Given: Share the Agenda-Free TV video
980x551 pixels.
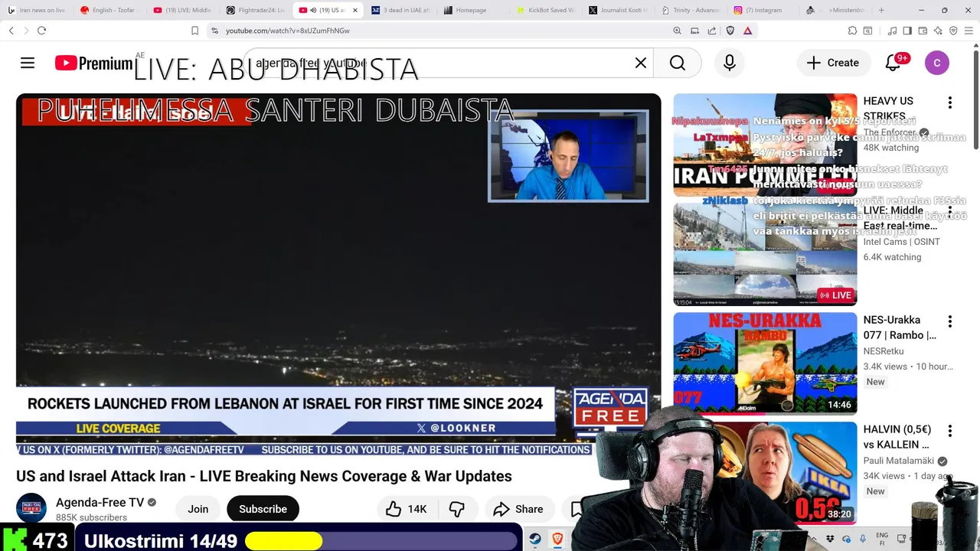Looking at the screenshot, I should point(518,509).
